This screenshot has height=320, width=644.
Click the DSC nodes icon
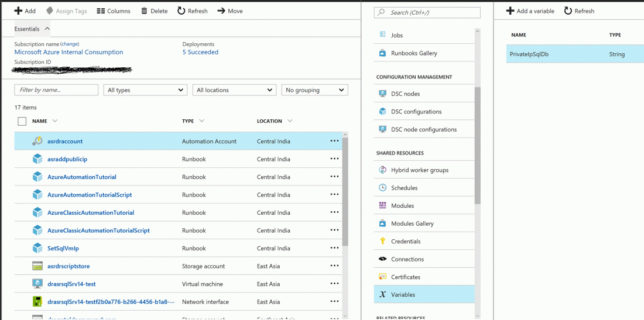(382, 94)
